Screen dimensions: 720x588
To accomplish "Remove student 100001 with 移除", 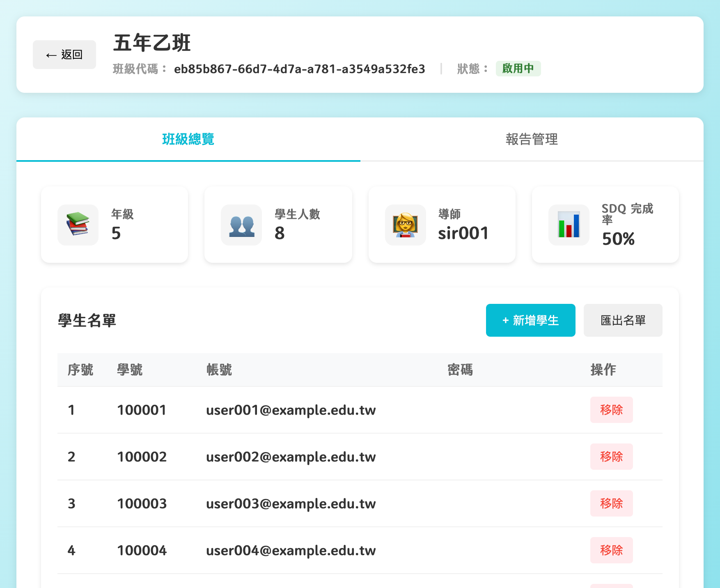I will click(611, 410).
